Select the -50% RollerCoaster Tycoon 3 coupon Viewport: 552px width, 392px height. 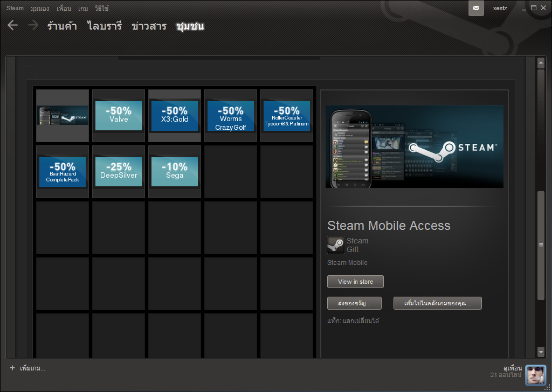pyautogui.click(x=287, y=116)
